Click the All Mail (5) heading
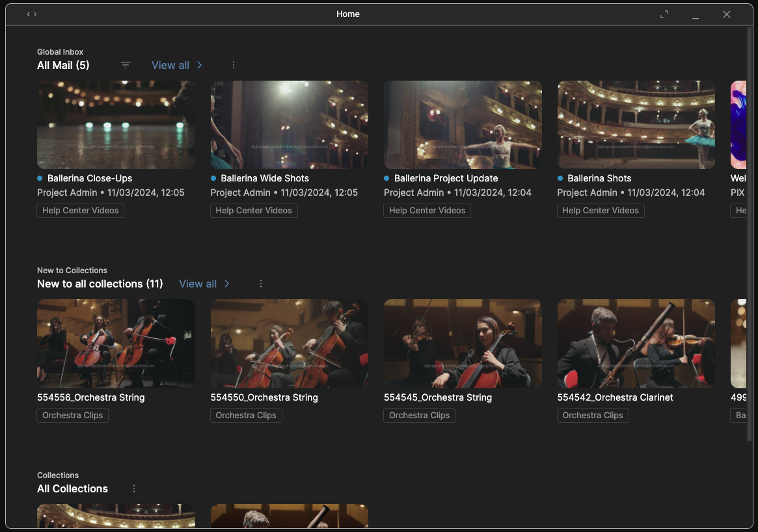This screenshot has height=532, width=758. [x=63, y=65]
